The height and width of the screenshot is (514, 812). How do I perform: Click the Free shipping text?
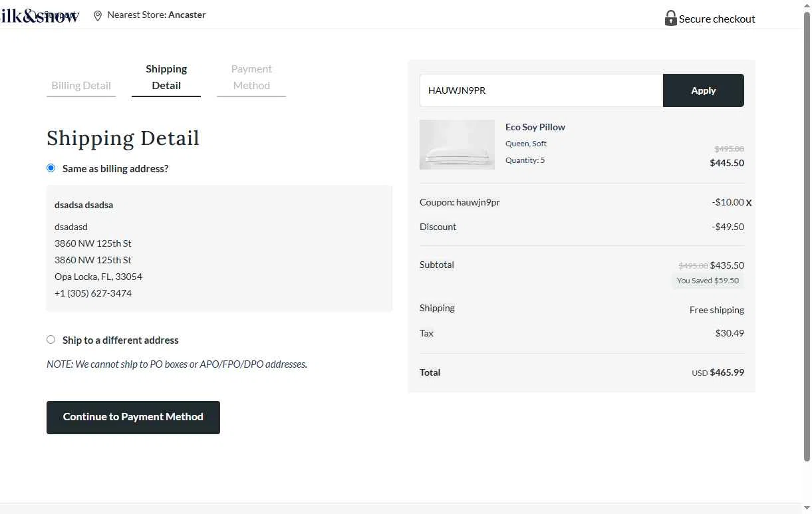717,310
